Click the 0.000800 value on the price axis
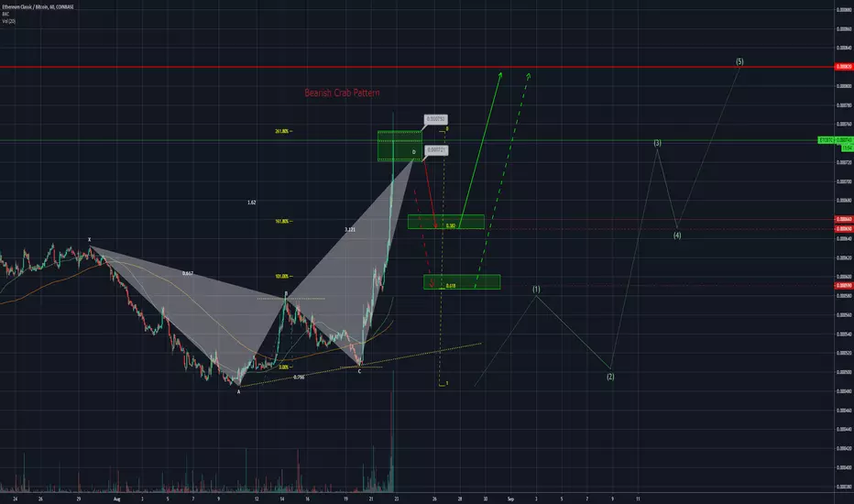 [x=844, y=86]
